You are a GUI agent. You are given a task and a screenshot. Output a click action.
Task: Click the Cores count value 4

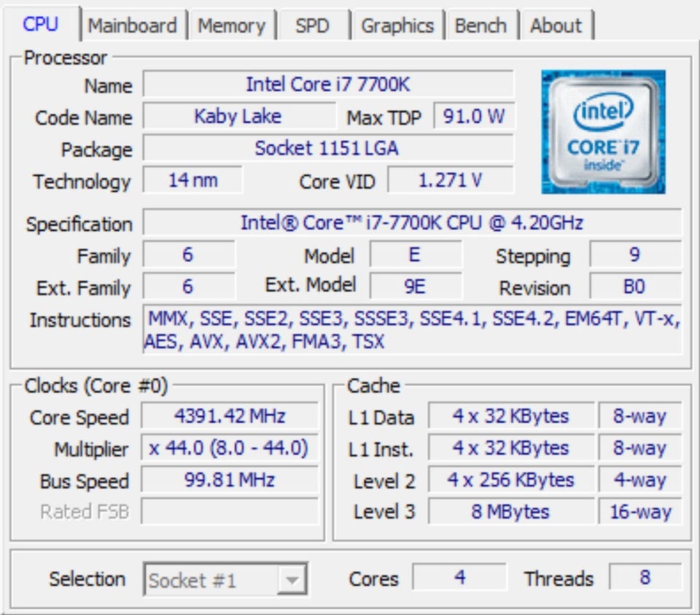point(460,577)
